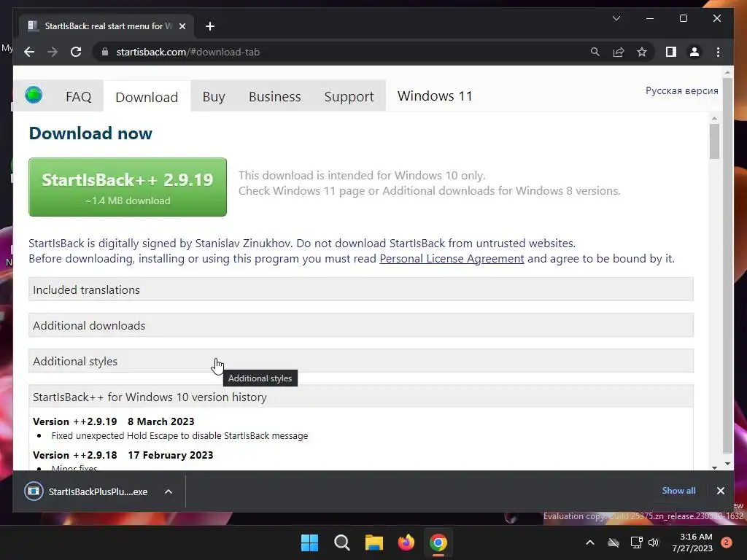Open a new browser tab
Viewport: 747px width, 560px height.
(x=210, y=26)
